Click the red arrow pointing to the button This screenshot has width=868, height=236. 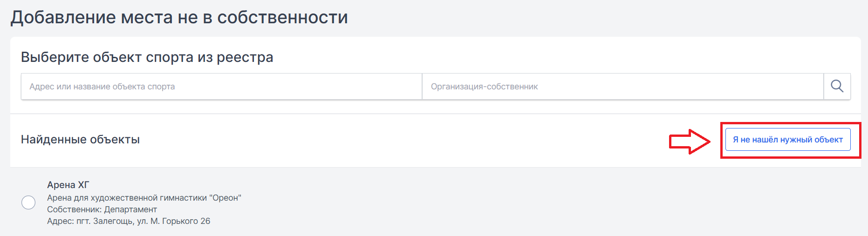click(x=690, y=142)
